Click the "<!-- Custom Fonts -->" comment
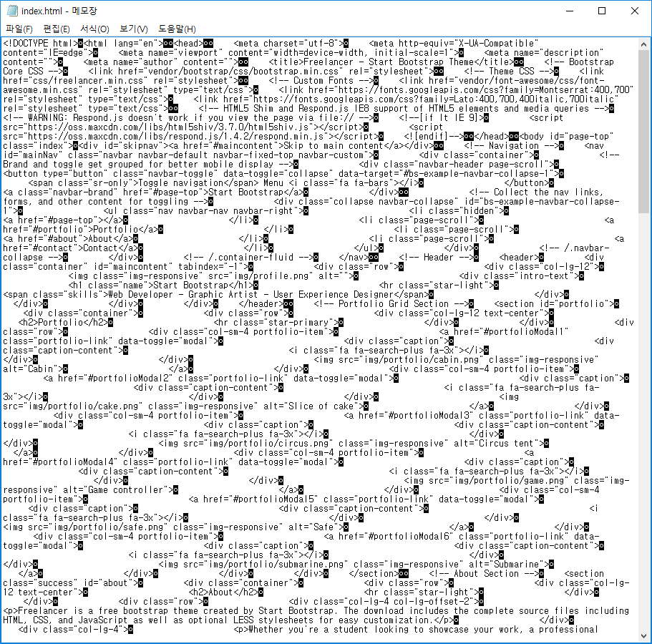Viewport: 652px width, 644px height. tap(321, 81)
